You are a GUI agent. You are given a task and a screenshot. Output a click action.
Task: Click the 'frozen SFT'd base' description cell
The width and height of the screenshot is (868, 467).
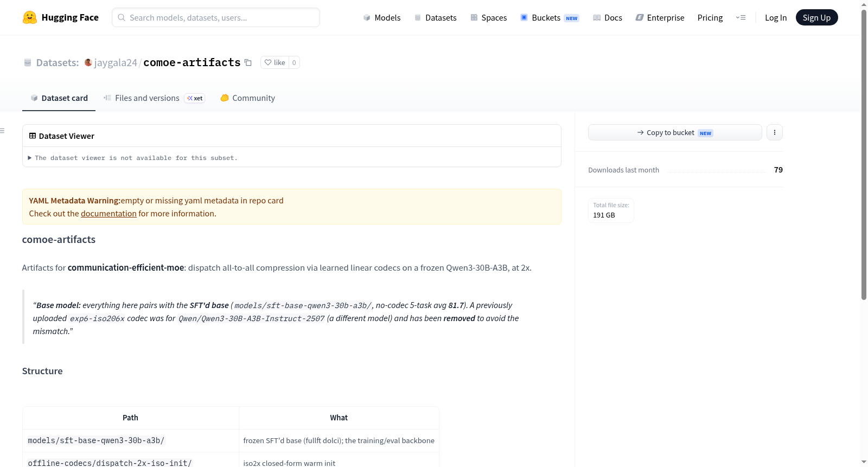(339, 440)
